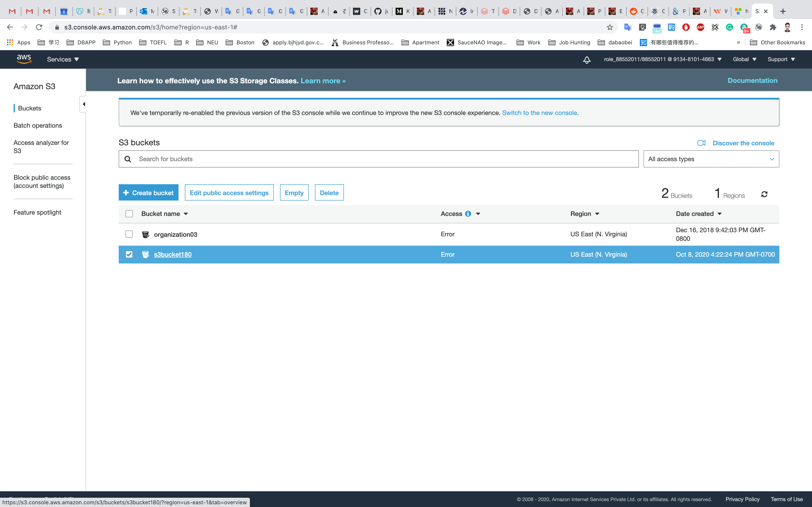Click the Discover the console video icon
Screen dimensions: 812x507
coord(701,143)
